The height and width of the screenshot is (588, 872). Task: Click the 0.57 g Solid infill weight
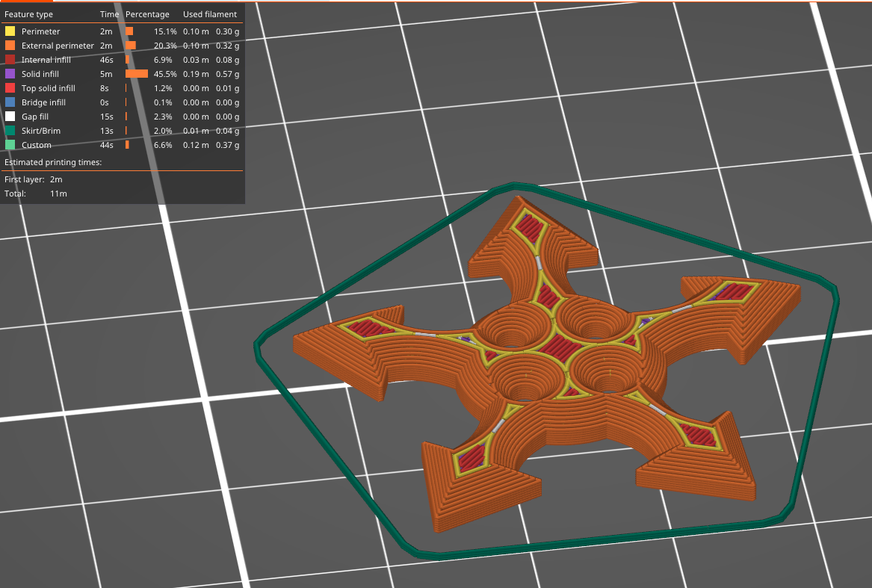[x=227, y=74]
